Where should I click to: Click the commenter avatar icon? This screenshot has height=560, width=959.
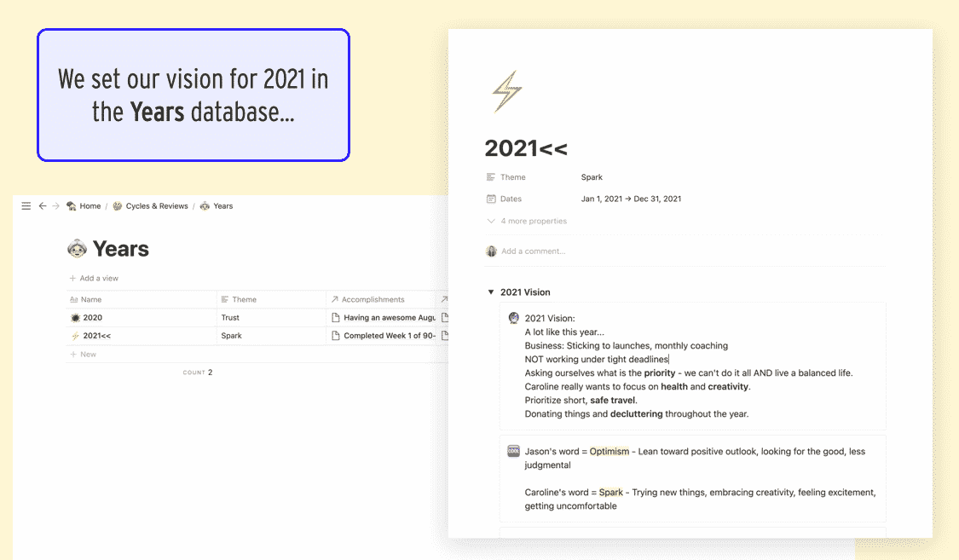[491, 251]
